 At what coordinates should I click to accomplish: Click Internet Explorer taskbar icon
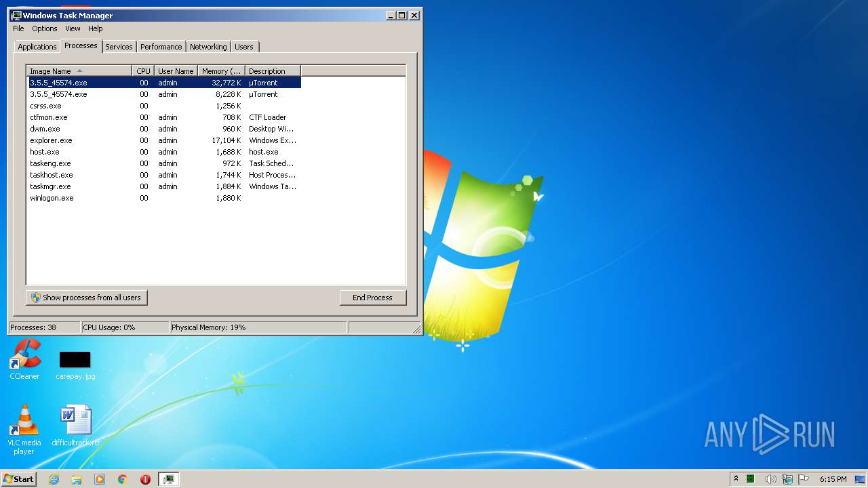click(x=54, y=479)
